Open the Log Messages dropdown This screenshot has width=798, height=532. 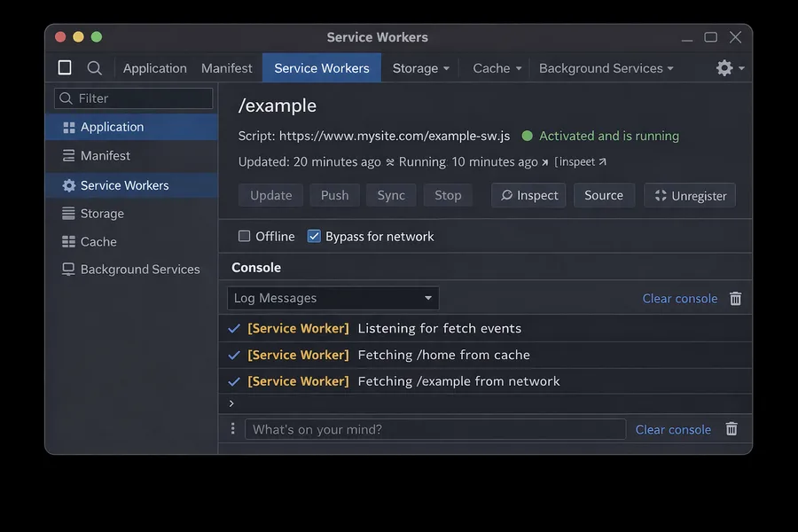pos(332,298)
